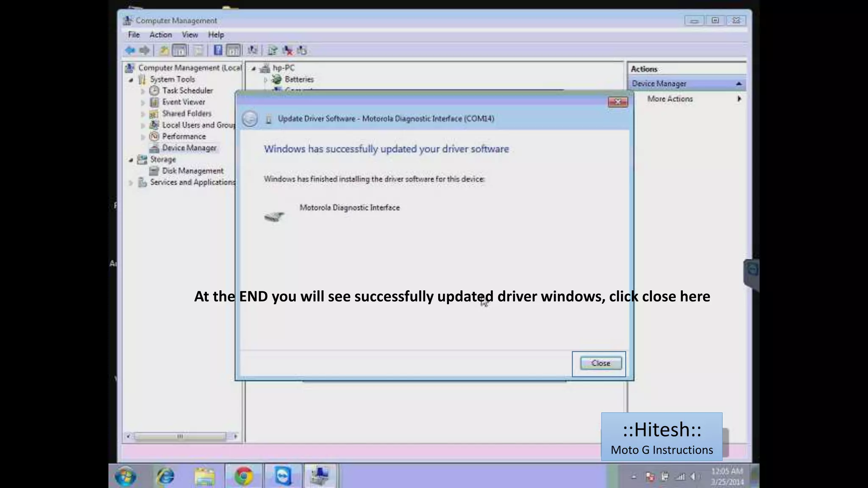Screen dimensions: 868x488
Task: Click the back arrow in Update Driver dialog
Action: [x=250, y=119]
